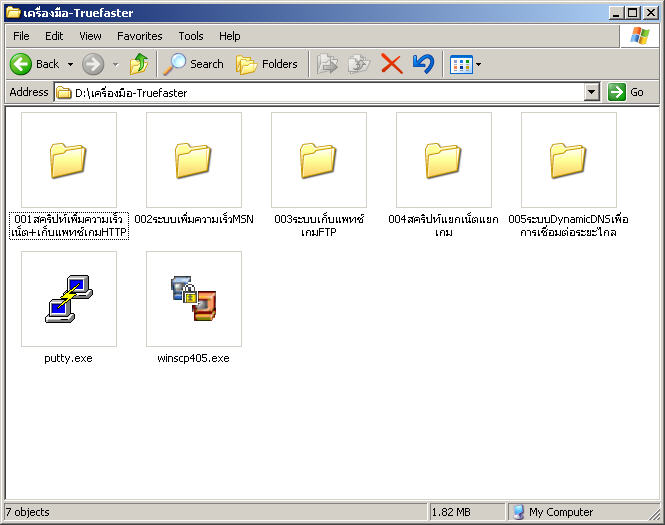Select the 005 DynamicDNS folder
The image size is (665, 525).
tap(568, 159)
